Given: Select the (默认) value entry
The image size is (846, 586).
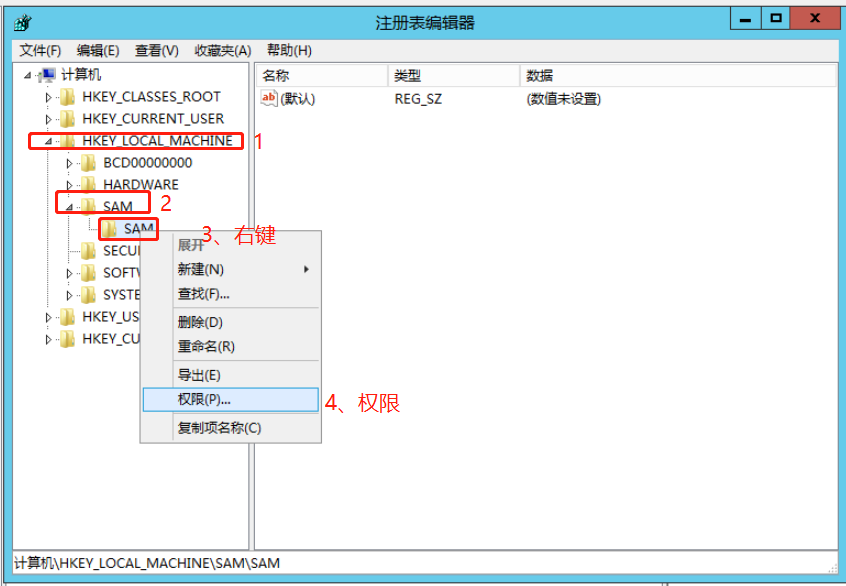Looking at the screenshot, I should (x=297, y=99).
